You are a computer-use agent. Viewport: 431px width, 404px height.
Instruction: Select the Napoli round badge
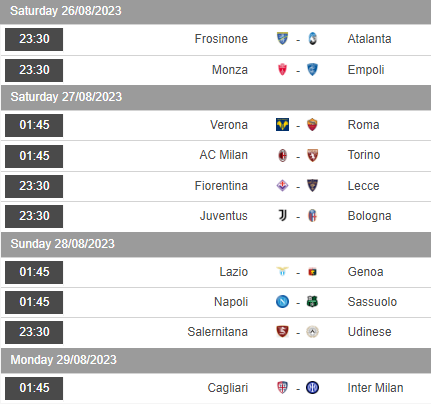282,302
